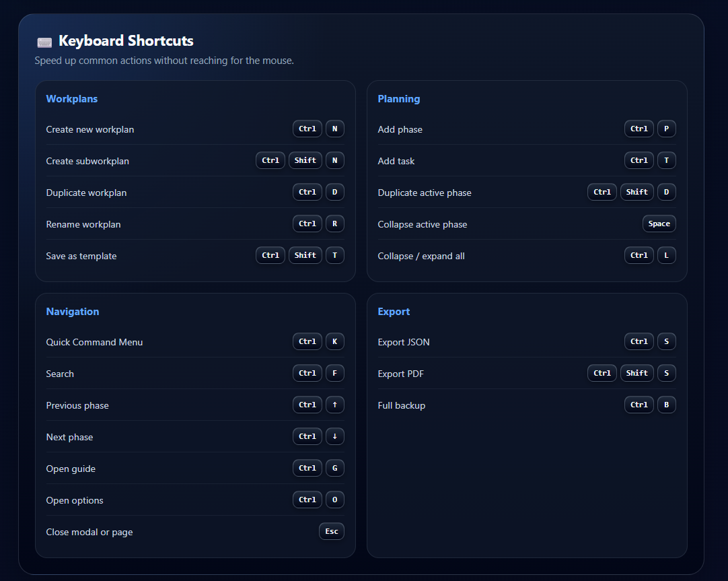Screen dimensions: 728x581
Task: Click the 'Quick Command Menu' label
Action: [94, 342]
